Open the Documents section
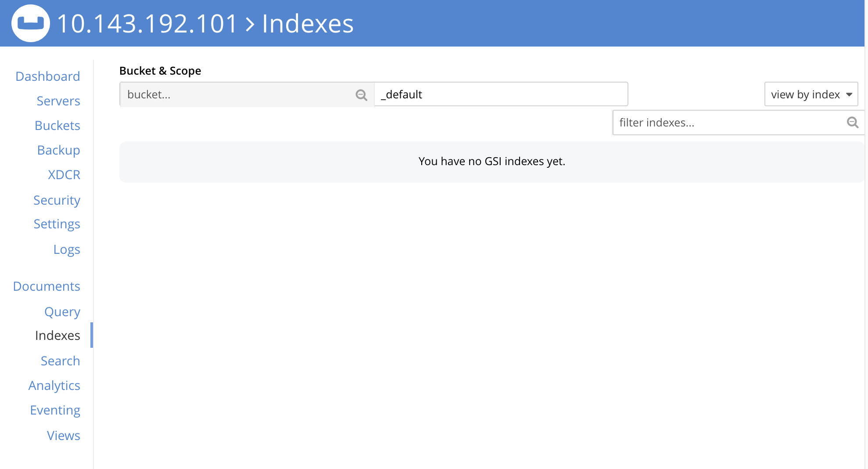 tap(47, 286)
